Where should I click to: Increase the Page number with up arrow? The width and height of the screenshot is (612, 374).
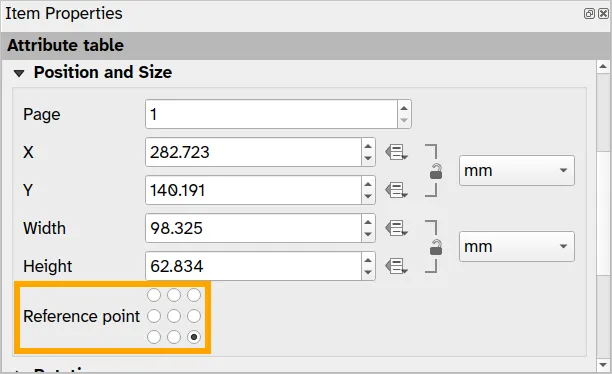[404, 108]
